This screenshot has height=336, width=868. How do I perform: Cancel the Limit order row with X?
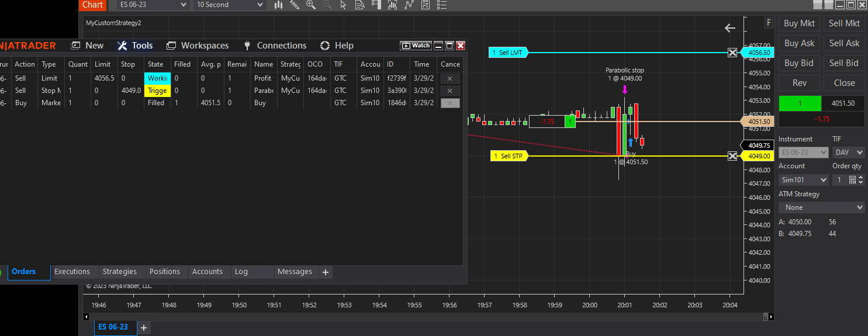(x=449, y=78)
